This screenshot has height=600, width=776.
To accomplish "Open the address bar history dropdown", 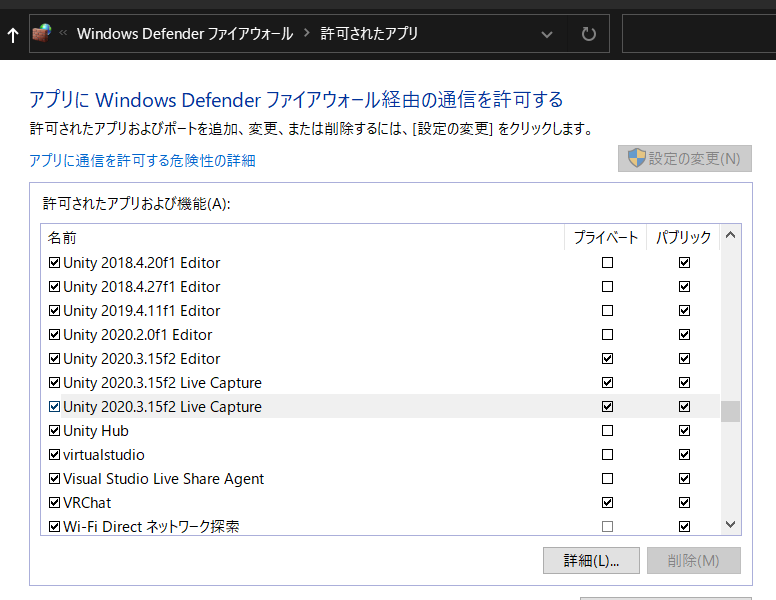I will pyautogui.click(x=547, y=34).
